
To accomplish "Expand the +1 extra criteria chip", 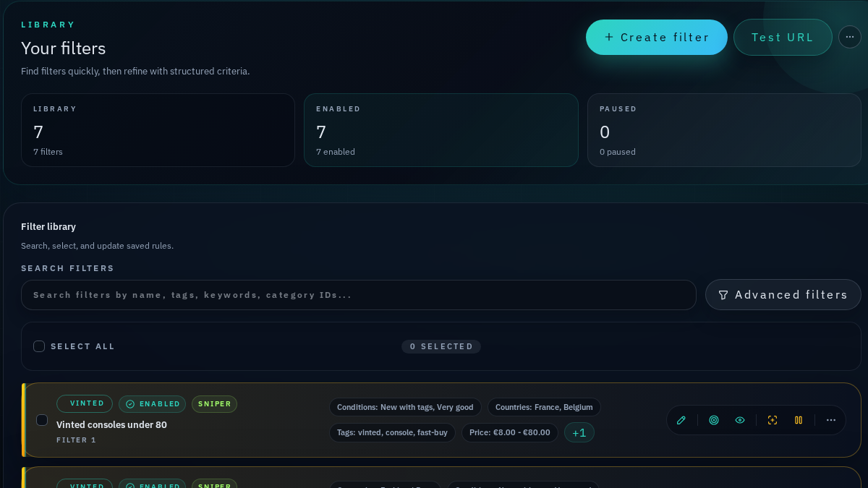I will (579, 432).
